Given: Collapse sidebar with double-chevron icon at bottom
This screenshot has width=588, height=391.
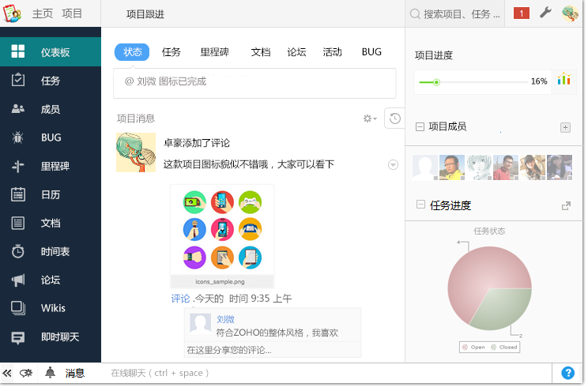Looking at the screenshot, I should coord(7,373).
